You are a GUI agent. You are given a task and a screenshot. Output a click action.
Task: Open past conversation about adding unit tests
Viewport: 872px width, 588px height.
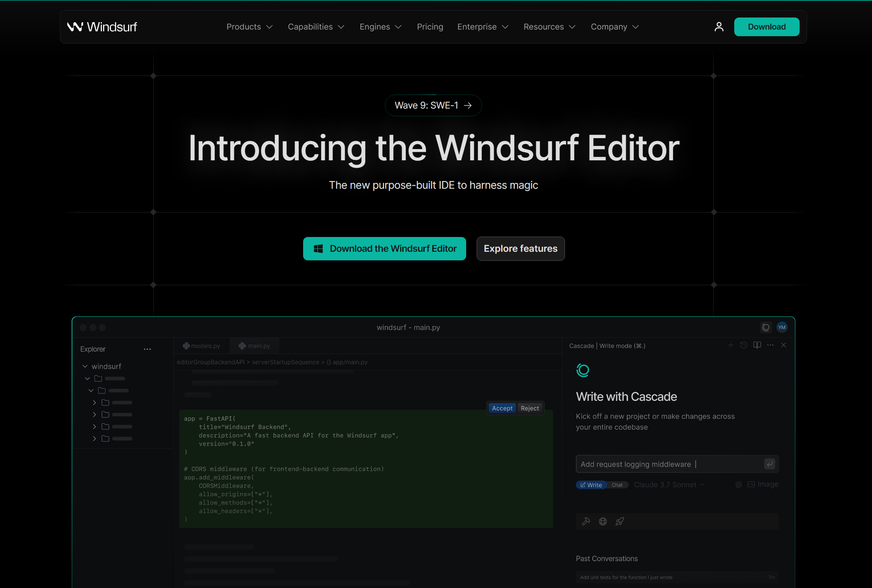pos(677,577)
